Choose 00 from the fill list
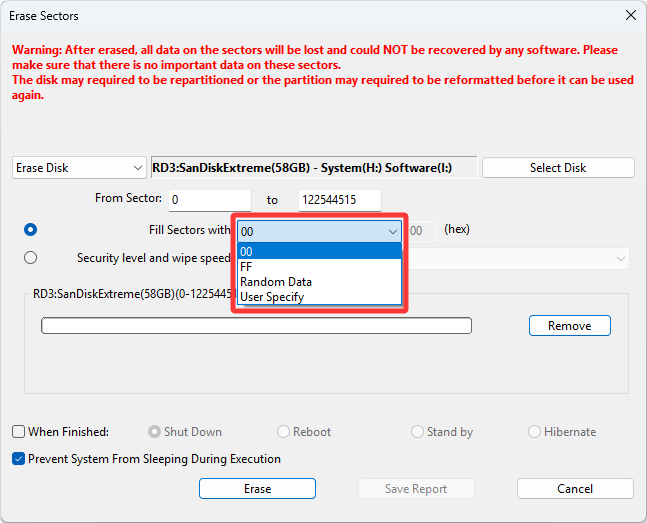The image size is (647, 523). tap(318, 252)
